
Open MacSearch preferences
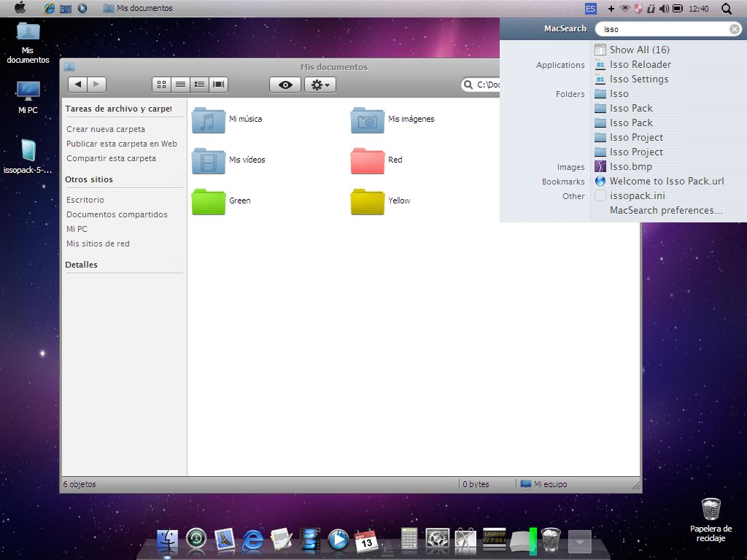click(665, 210)
